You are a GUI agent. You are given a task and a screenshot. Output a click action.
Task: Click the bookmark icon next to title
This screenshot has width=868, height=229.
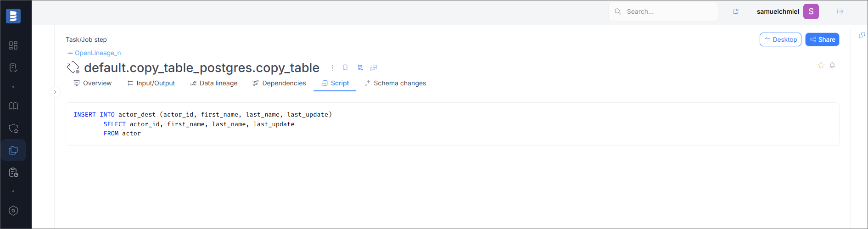(345, 67)
